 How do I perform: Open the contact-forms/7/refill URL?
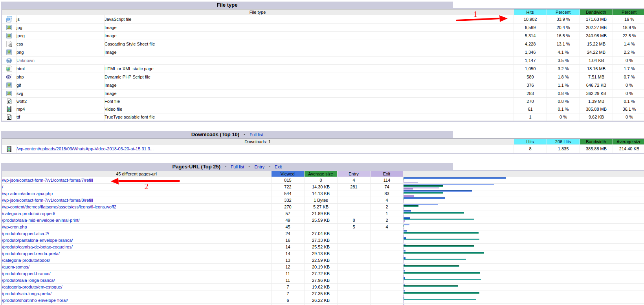pos(48,180)
